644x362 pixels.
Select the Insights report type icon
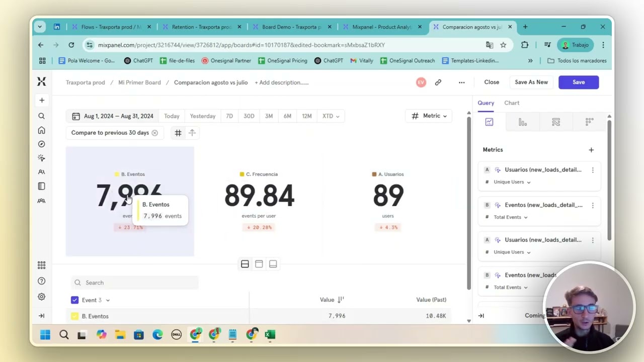click(x=489, y=122)
